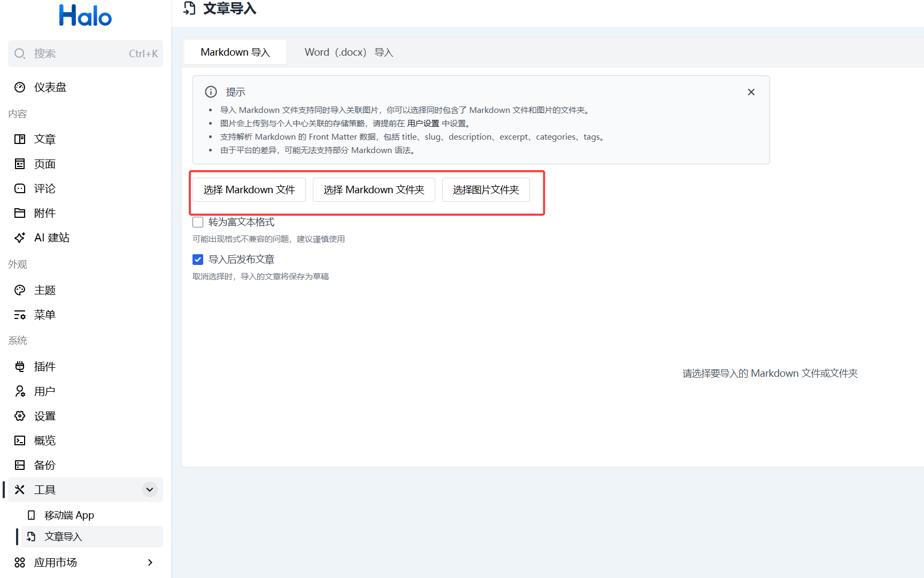The width and height of the screenshot is (924, 578).
Task: Click the Backup (备份) icon
Action: (20, 465)
